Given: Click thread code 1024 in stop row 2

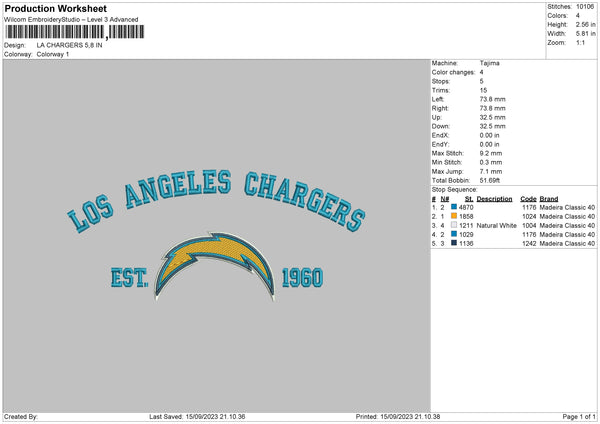Looking at the screenshot, I should (x=529, y=217).
